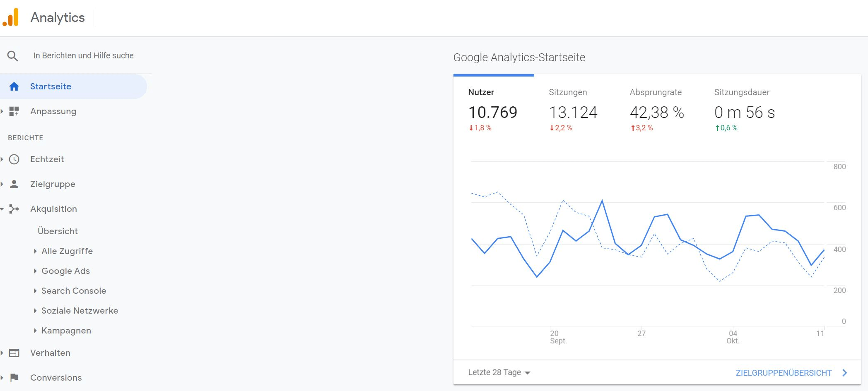Click the Akquisition branching arrows icon
Screen dimensions: 868x391
tap(14, 209)
